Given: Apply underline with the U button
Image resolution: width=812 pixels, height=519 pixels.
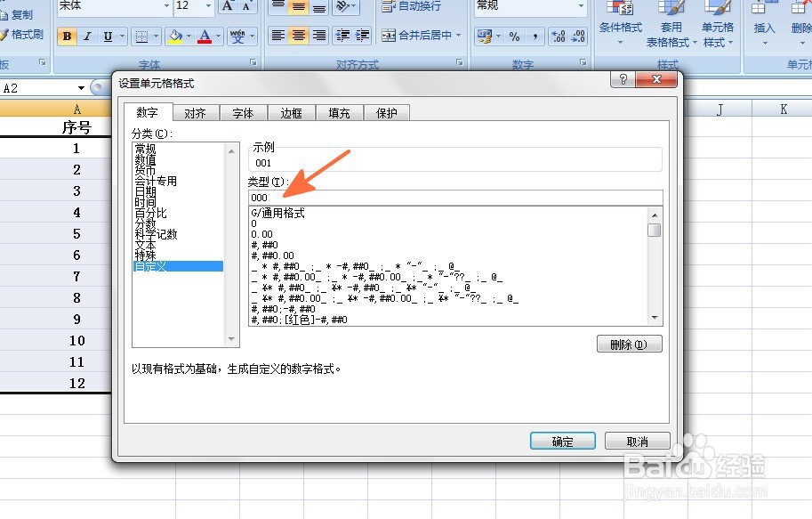Looking at the screenshot, I should point(108,36).
